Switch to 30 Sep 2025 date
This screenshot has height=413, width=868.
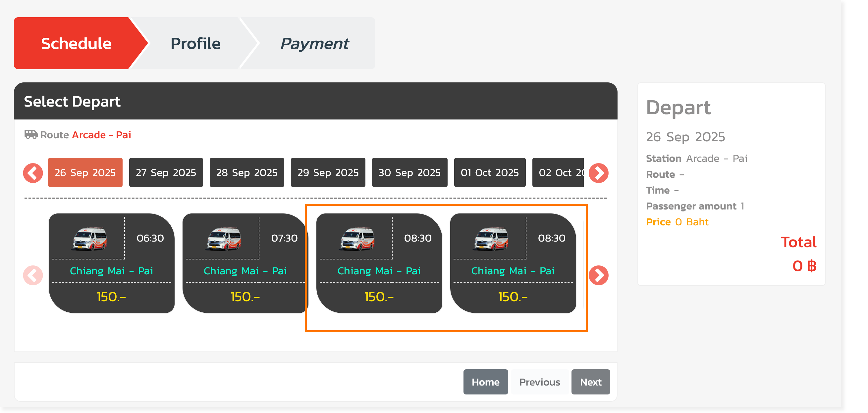tap(409, 172)
